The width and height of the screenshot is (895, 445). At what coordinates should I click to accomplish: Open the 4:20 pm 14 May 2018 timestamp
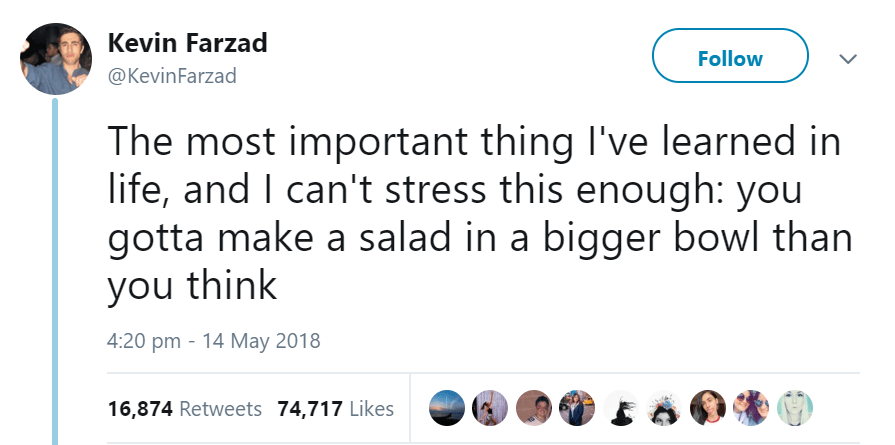click(x=213, y=341)
